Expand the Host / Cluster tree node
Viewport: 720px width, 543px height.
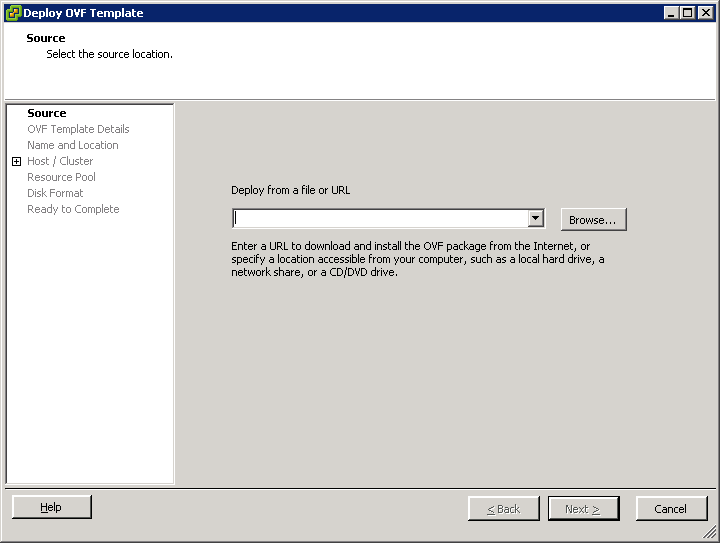17,161
